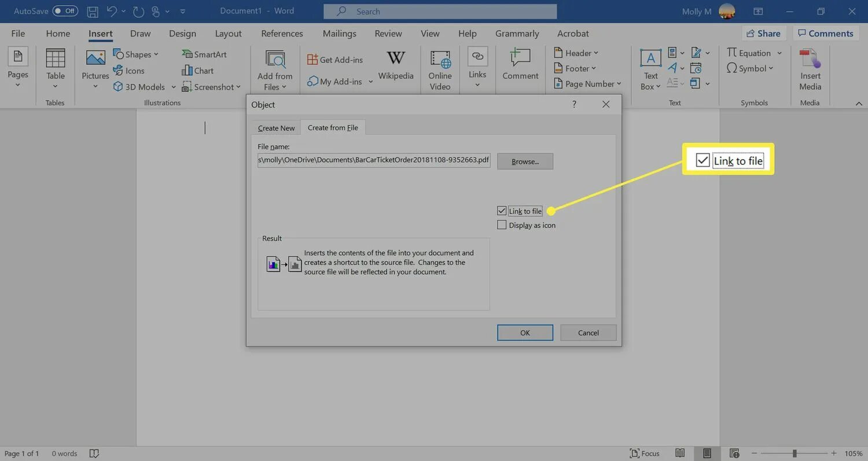The height and width of the screenshot is (461, 868).
Task: Click the Browse... button
Action: click(525, 161)
